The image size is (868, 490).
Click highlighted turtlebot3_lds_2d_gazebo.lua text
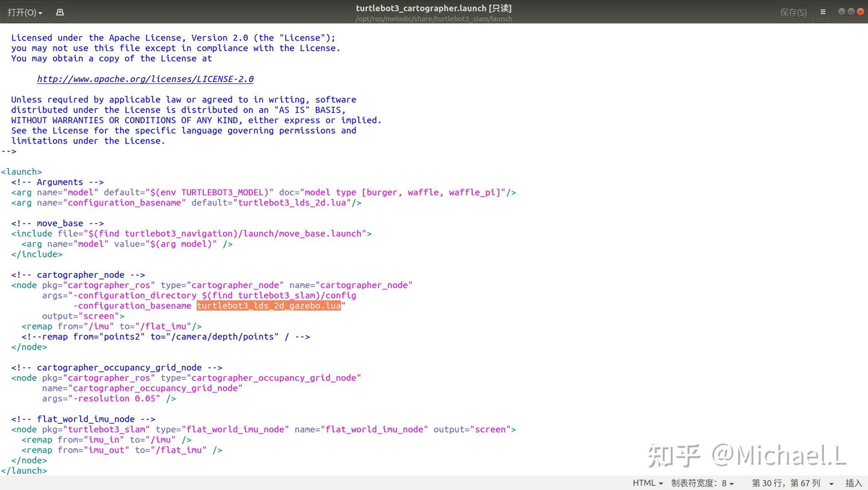(x=269, y=306)
